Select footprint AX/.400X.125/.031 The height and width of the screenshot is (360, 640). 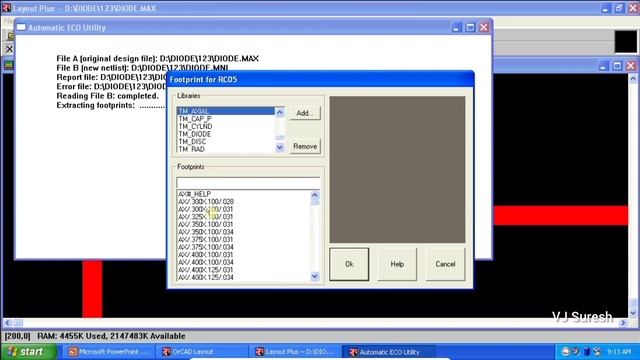pos(244,270)
